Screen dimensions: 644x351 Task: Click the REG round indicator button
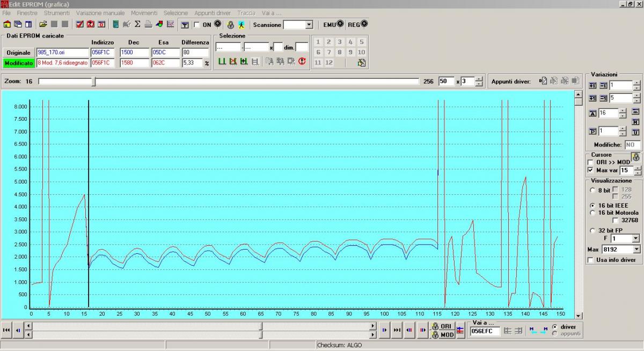tap(364, 24)
